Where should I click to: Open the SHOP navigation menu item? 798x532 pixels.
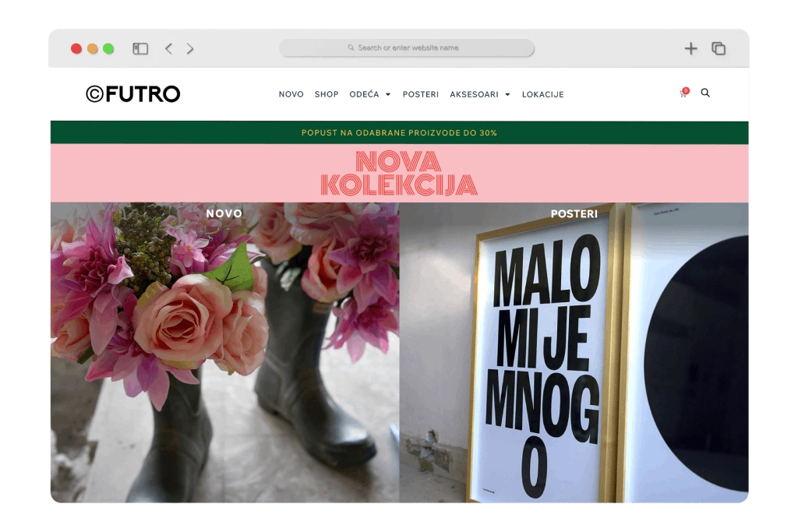(x=326, y=94)
